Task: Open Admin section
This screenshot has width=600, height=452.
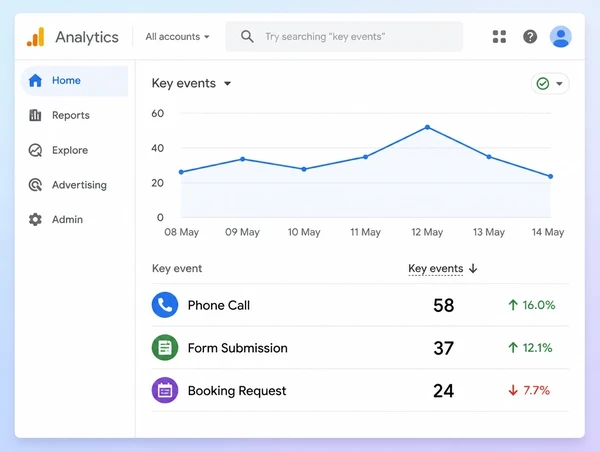Action: (67, 219)
